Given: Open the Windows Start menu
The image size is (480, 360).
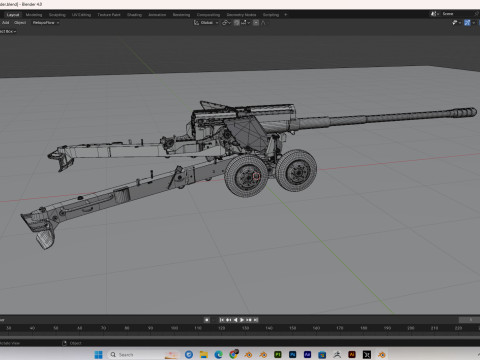Looking at the screenshot, I should click(98, 354).
